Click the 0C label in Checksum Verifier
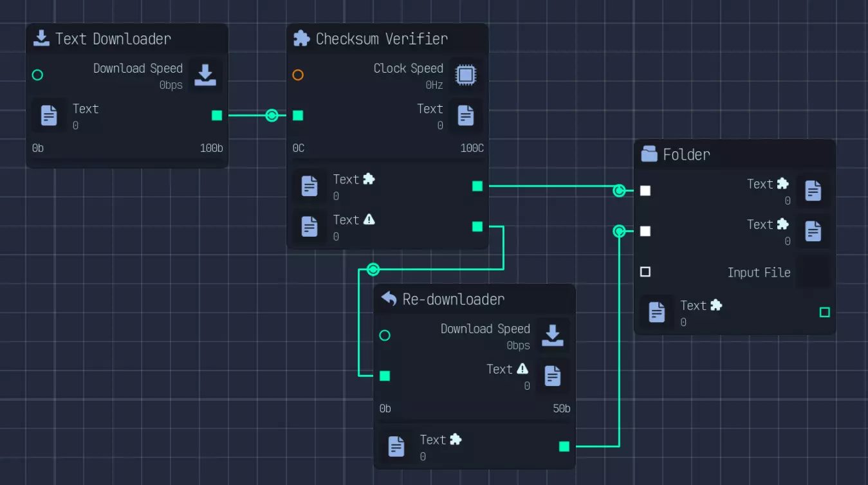This screenshot has width=868, height=485. (x=299, y=148)
